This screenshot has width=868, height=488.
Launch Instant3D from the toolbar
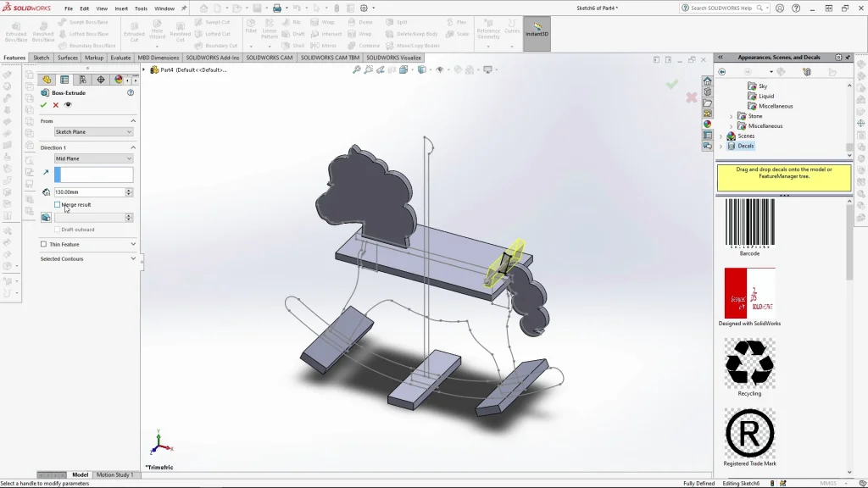537,31
